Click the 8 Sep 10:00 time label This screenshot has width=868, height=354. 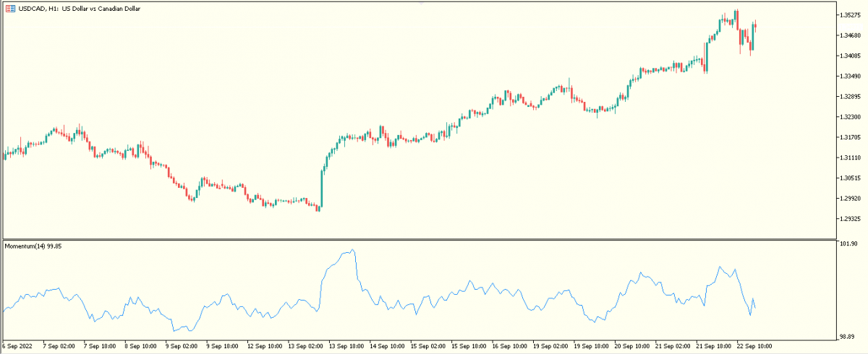tap(140, 346)
